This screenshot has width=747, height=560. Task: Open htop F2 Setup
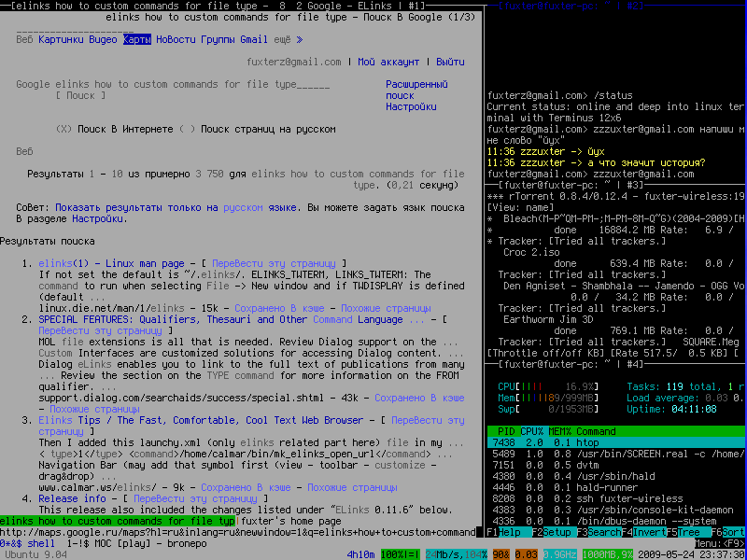click(x=554, y=532)
